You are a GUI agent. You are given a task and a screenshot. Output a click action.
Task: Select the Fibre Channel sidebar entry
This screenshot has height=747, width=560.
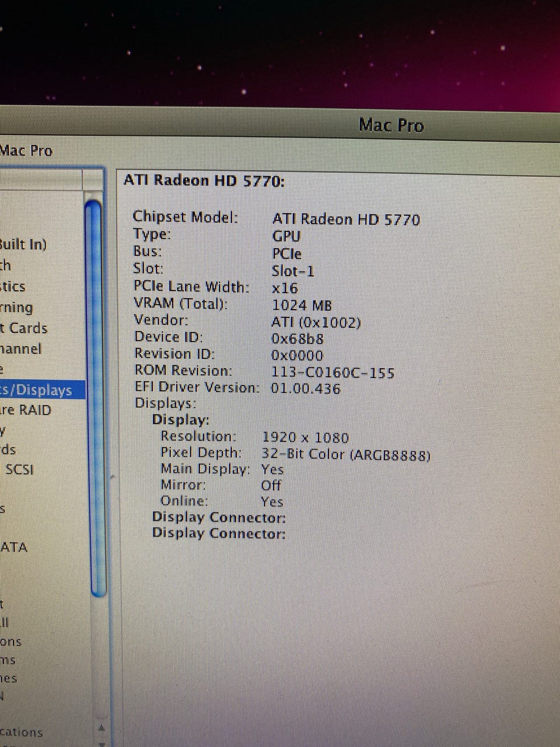pyautogui.click(x=21, y=349)
